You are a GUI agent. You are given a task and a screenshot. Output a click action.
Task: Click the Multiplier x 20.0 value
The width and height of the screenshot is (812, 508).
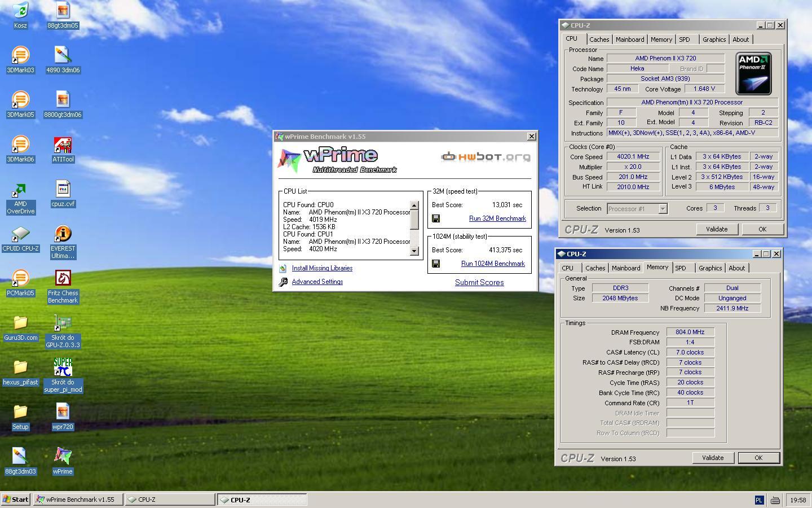tap(633, 167)
